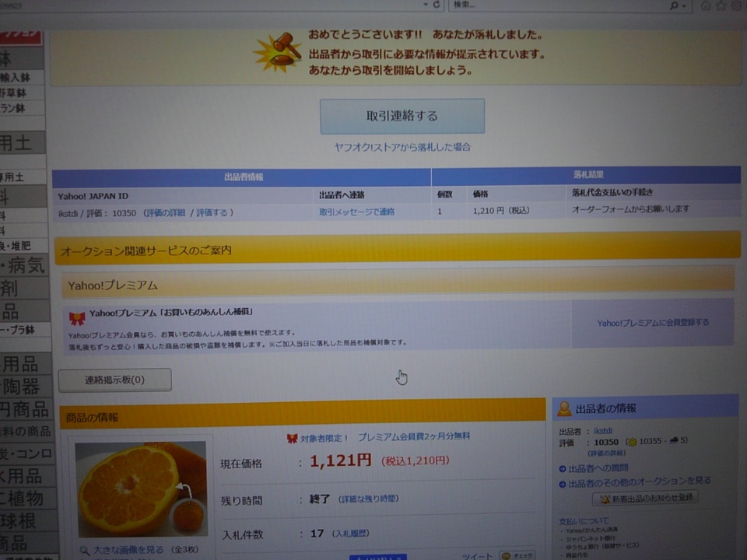Image resolution: width=747 pixels, height=560 pixels.
Task: View 入札履歴 bid history link
Action: 351,534
